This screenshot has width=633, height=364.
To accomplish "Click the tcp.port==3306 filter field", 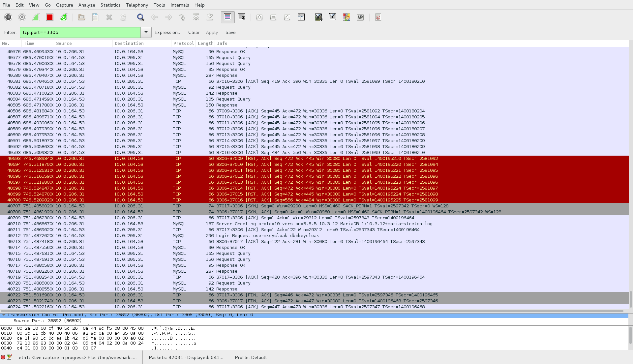I will (x=80, y=32).
